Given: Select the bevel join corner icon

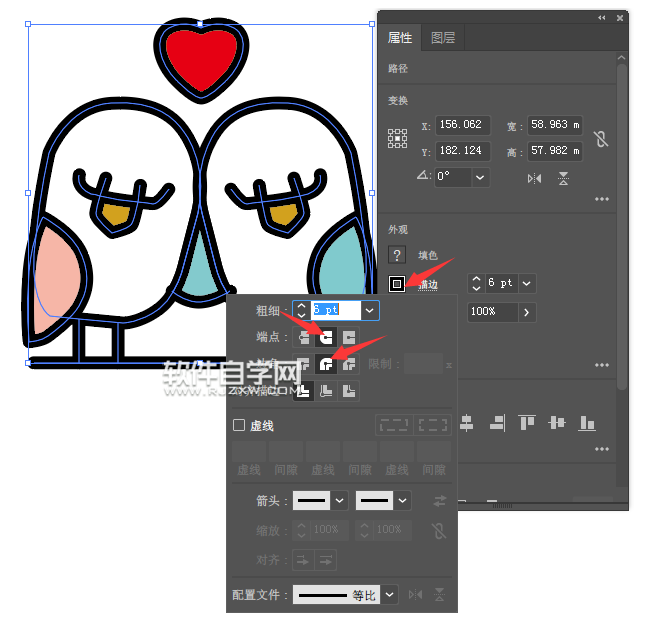Looking at the screenshot, I should 349,364.
